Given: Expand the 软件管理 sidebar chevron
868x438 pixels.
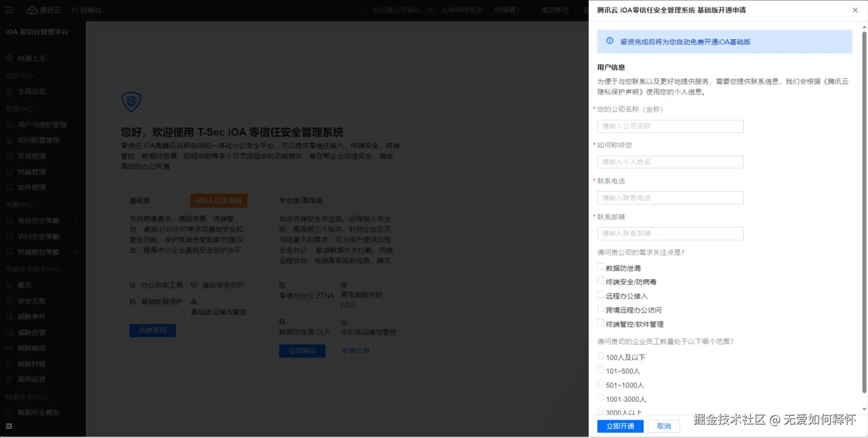Looking at the screenshot, I should coord(75,188).
